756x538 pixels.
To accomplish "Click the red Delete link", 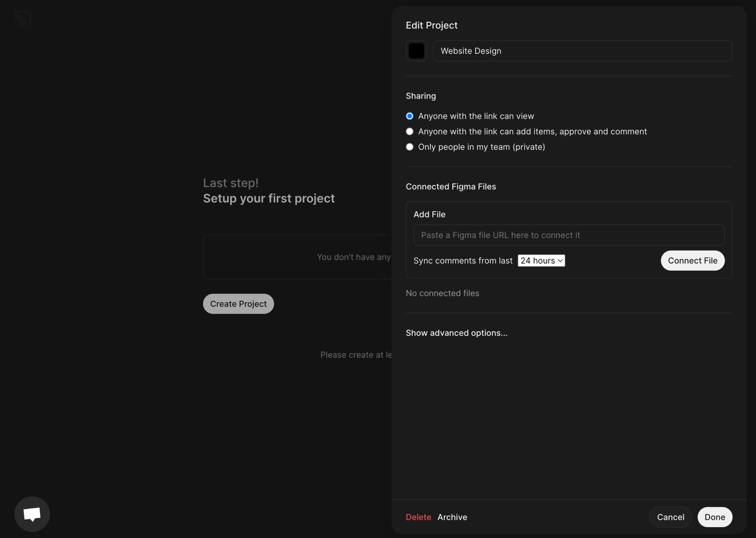I will tap(418, 517).
